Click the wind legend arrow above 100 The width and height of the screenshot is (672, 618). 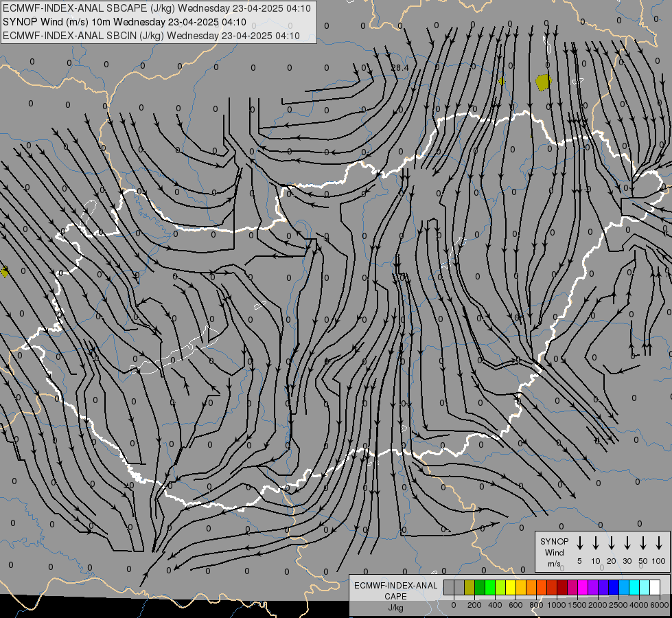[659, 543]
